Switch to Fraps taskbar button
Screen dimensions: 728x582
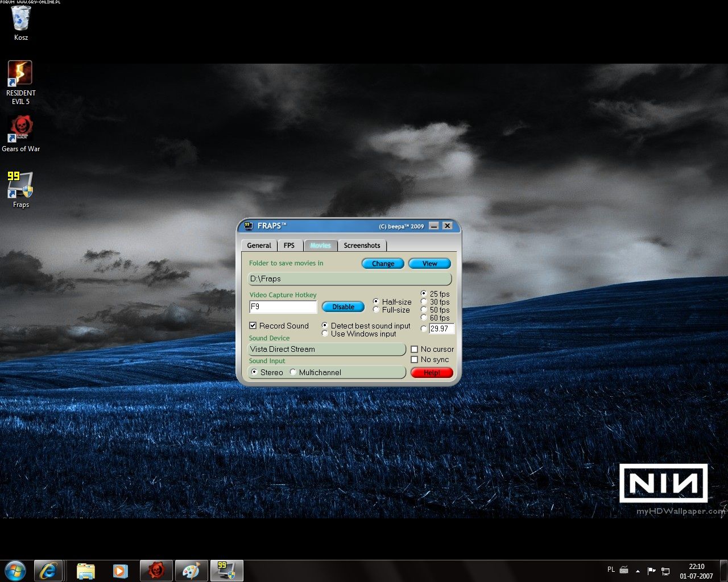click(226, 571)
